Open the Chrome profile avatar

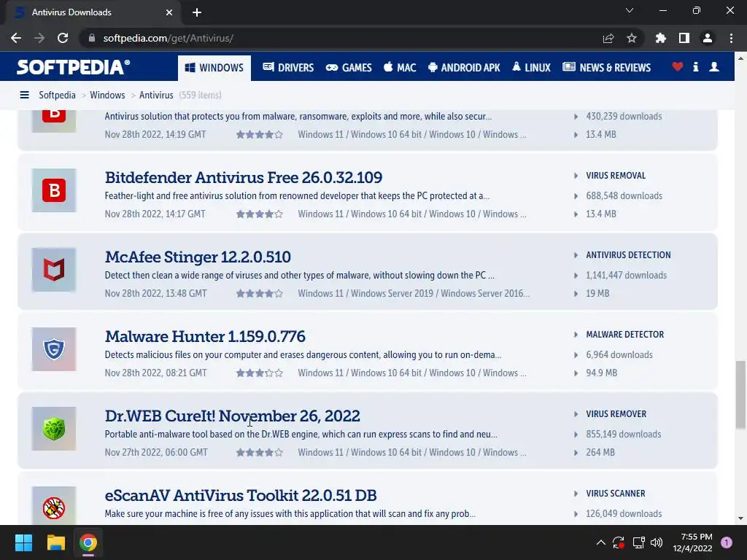pos(708,38)
